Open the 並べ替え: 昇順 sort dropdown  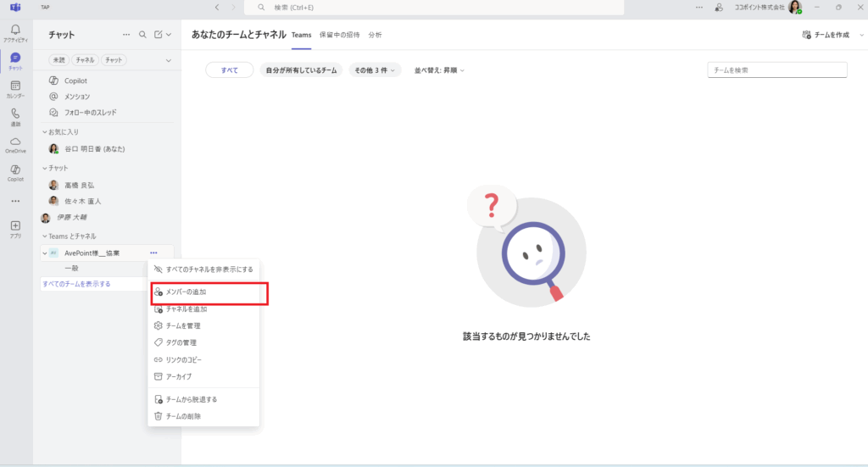[x=438, y=69]
